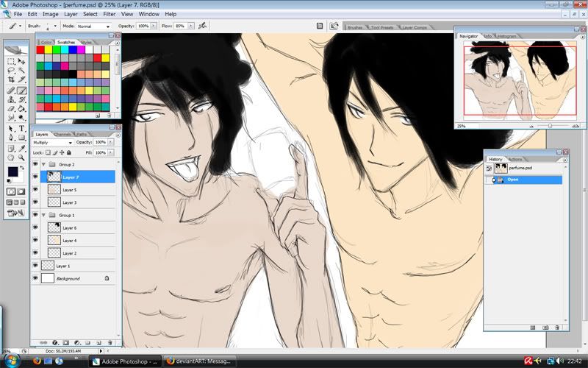
Task: Hide Layer 7 visibility eye
Action: pos(35,177)
